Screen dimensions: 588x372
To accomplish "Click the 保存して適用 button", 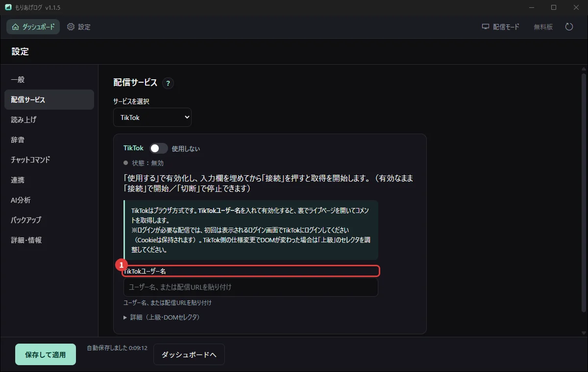I will (x=46, y=354).
